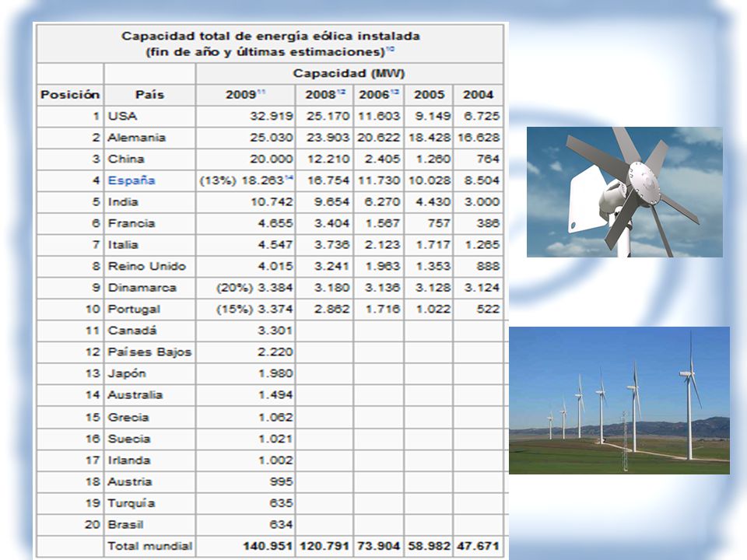Select the Irlanda country cell
The image size is (747, 560).
(x=149, y=460)
